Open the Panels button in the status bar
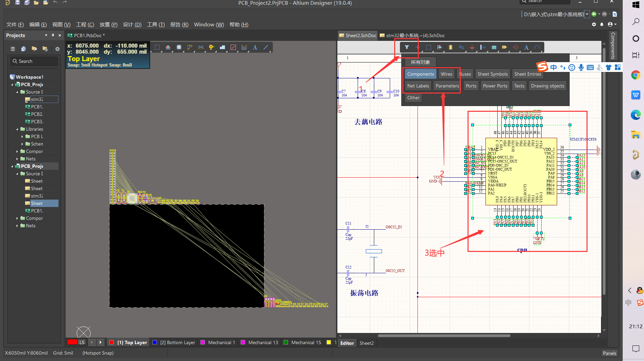 610,353
